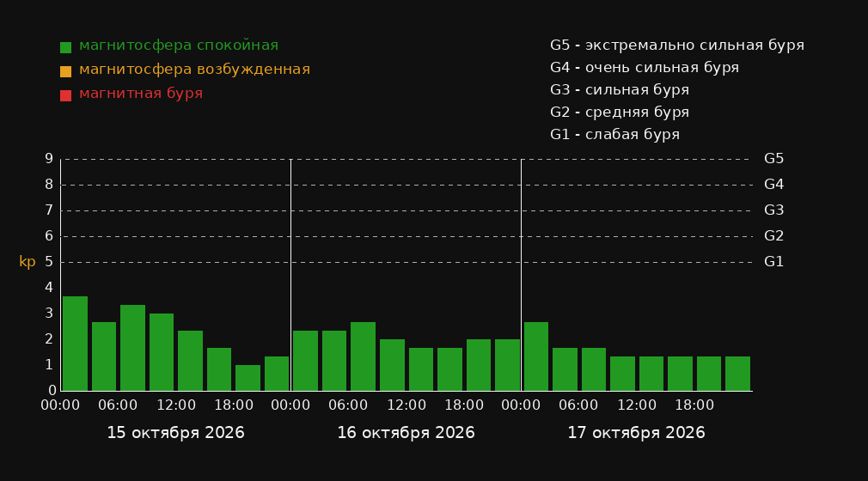
Task: Click the first bar of 17 октября
Action: coord(536,356)
